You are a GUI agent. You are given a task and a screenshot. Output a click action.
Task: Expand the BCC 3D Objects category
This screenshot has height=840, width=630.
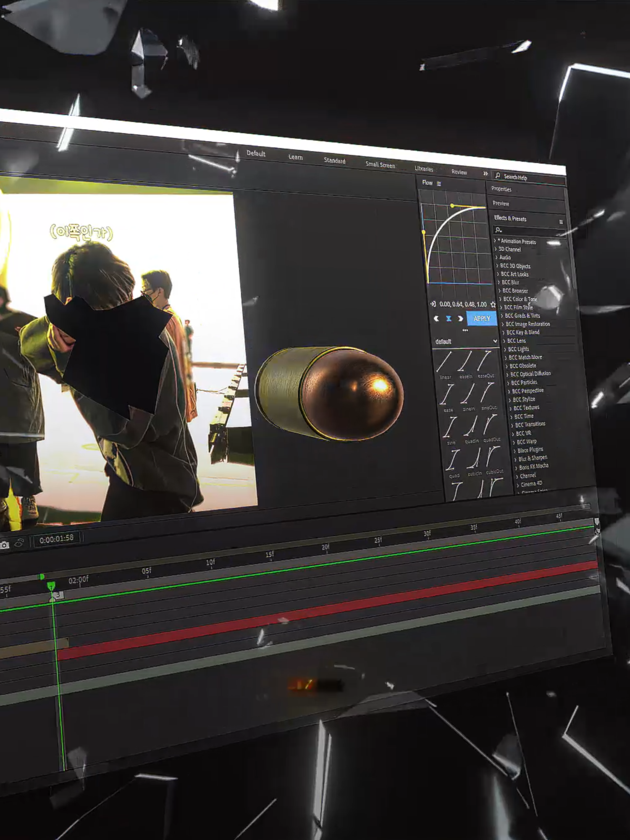click(x=497, y=265)
